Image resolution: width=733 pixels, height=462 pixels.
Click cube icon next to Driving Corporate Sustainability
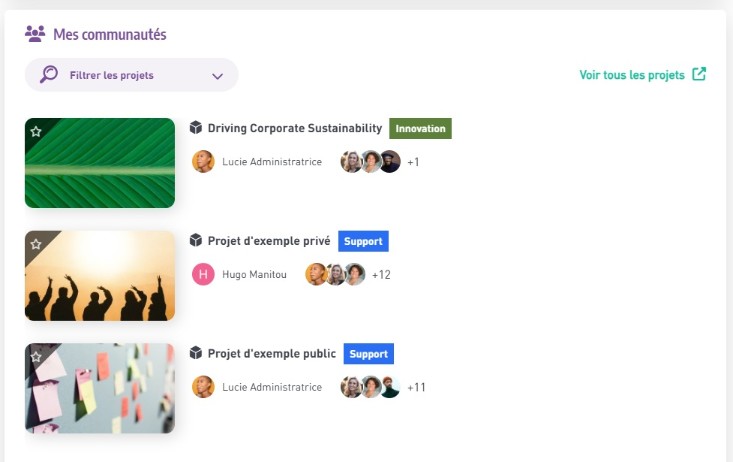(196, 128)
